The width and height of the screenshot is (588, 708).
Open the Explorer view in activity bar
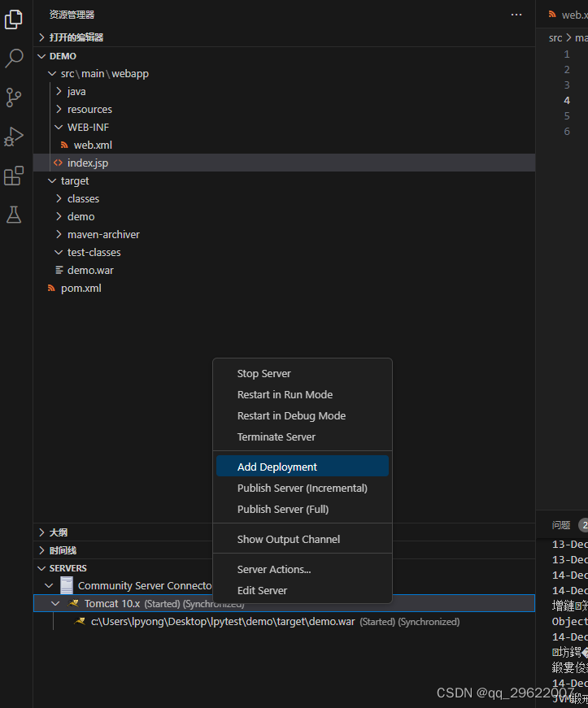14,19
